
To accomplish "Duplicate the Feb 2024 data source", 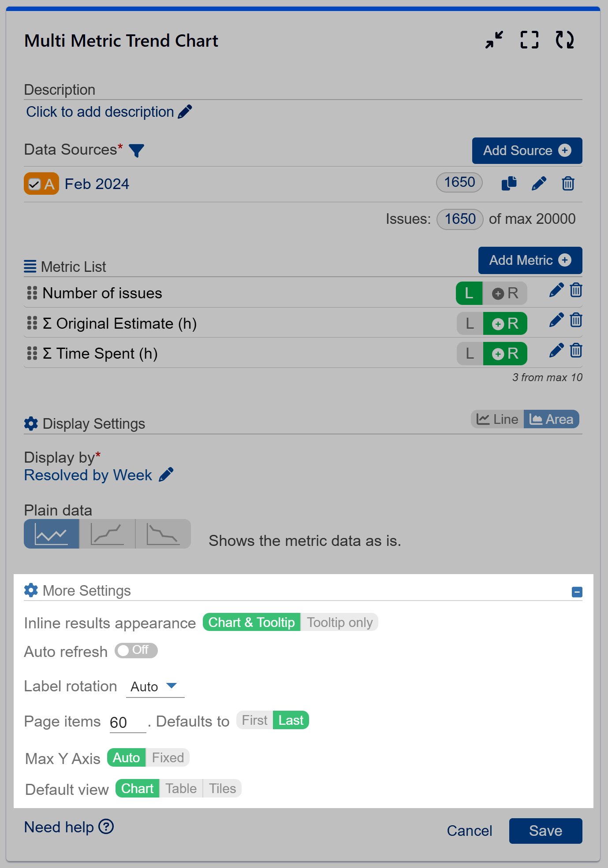I will (509, 183).
